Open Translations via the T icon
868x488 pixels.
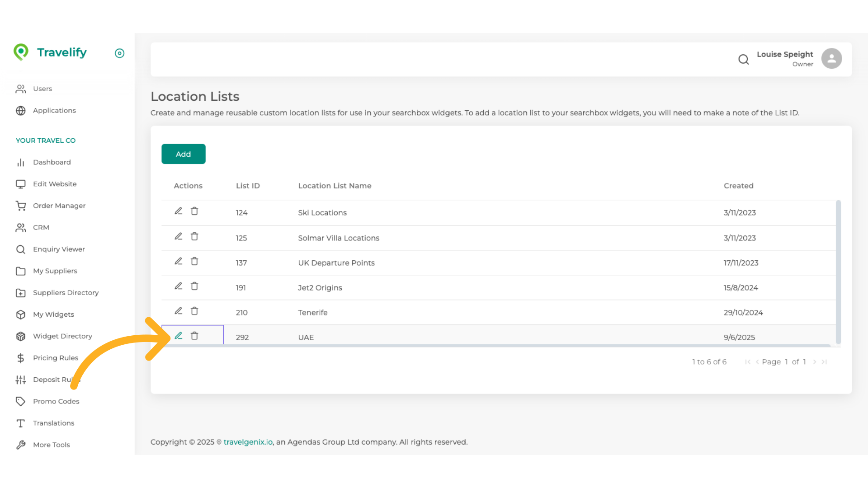[x=21, y=423]
